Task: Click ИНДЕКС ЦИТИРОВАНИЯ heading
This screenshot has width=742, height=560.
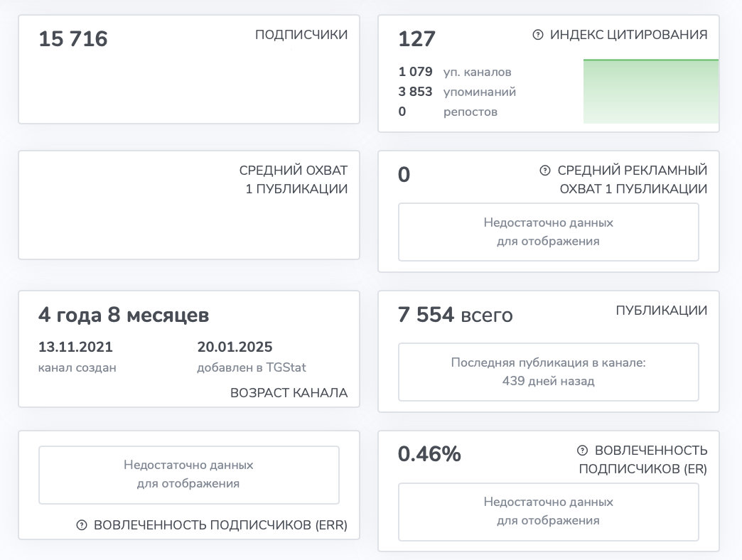Action: pyautogui.click(x=628, y=35)
